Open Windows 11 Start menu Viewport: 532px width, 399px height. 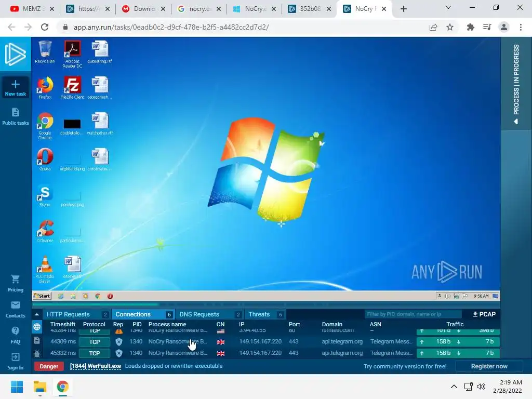click(17, 387)
